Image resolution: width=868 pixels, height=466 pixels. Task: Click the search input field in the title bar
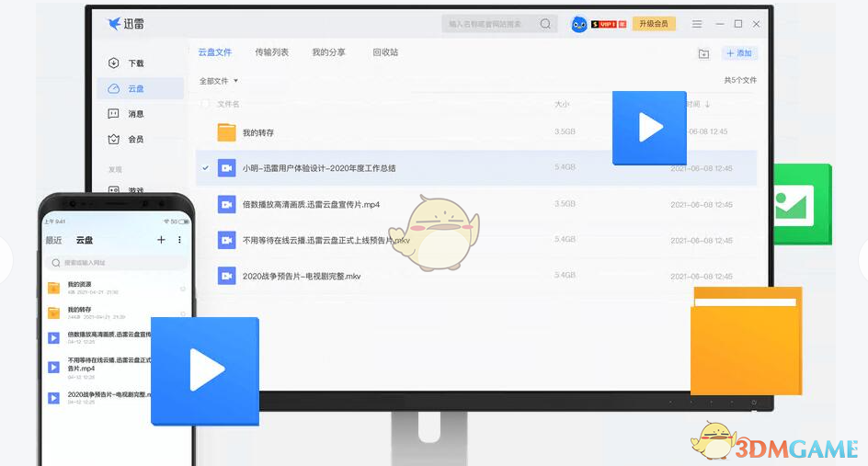tap(487, 24)
